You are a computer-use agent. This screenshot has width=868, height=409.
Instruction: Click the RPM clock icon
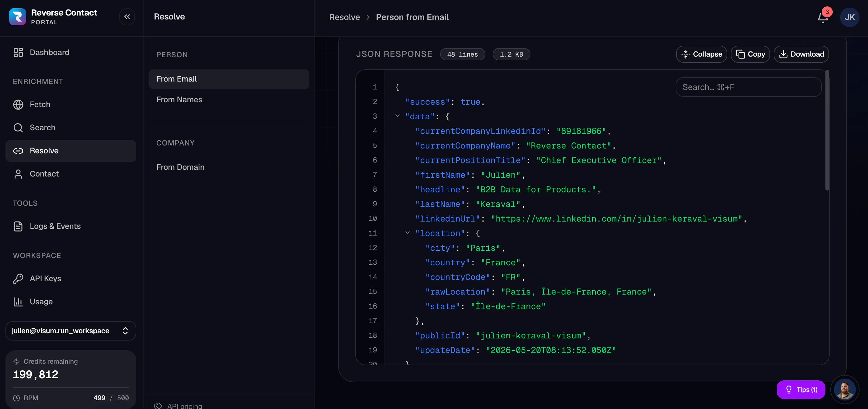click(16, 398)
